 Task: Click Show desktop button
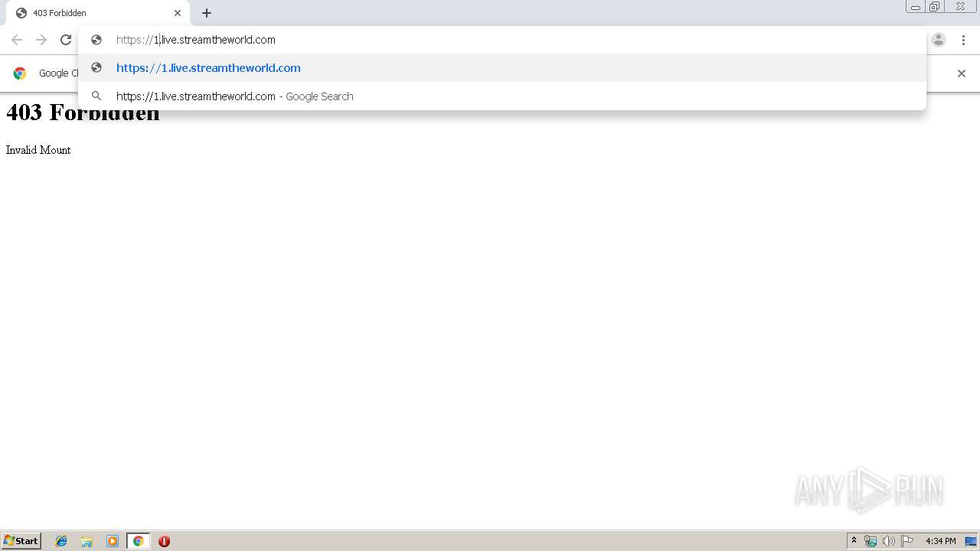pos(971,541)
